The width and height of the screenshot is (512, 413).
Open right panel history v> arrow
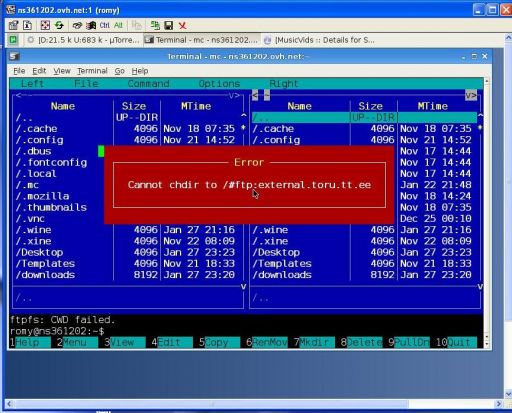coord(471,96)
